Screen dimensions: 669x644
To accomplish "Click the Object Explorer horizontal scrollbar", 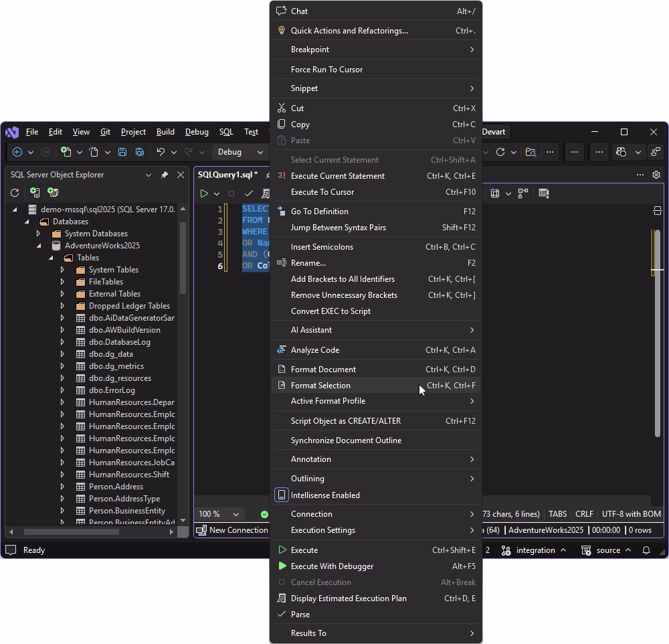I will (x=72, y=532).
